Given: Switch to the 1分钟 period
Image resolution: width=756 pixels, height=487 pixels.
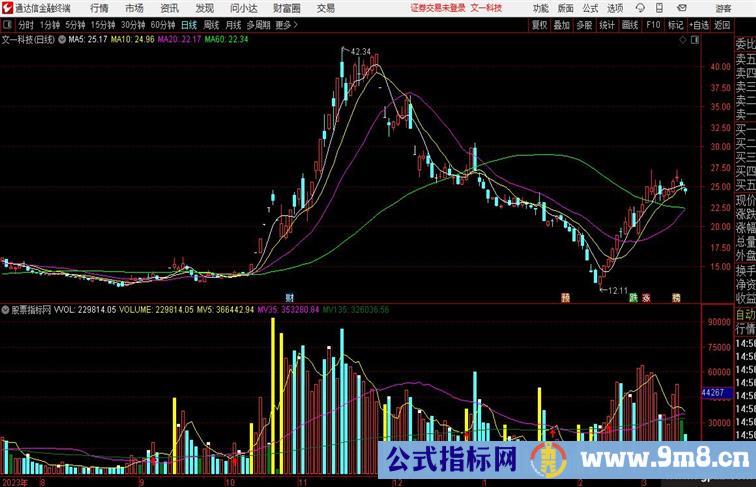Looking at the screenshot, I should click(x=50, y=25).
